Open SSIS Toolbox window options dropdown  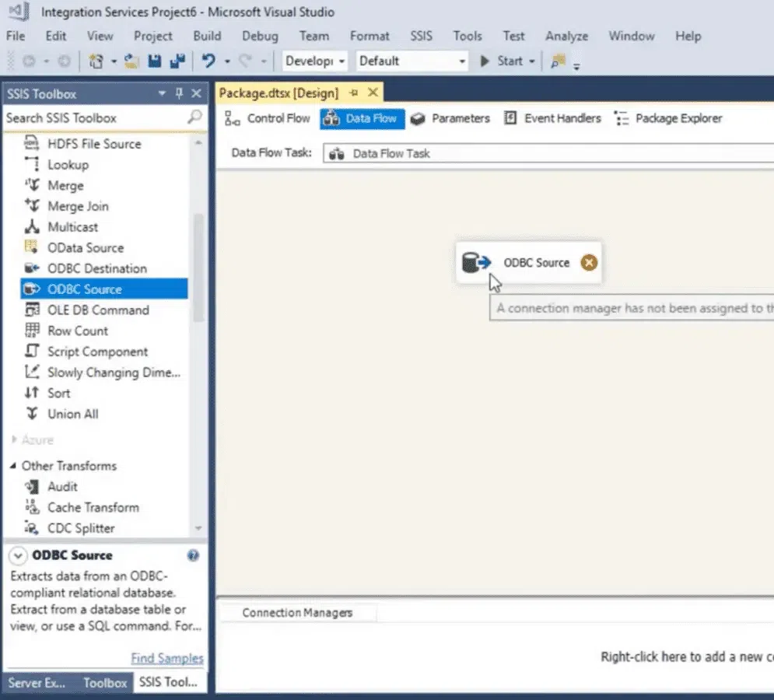pos(162,93)
